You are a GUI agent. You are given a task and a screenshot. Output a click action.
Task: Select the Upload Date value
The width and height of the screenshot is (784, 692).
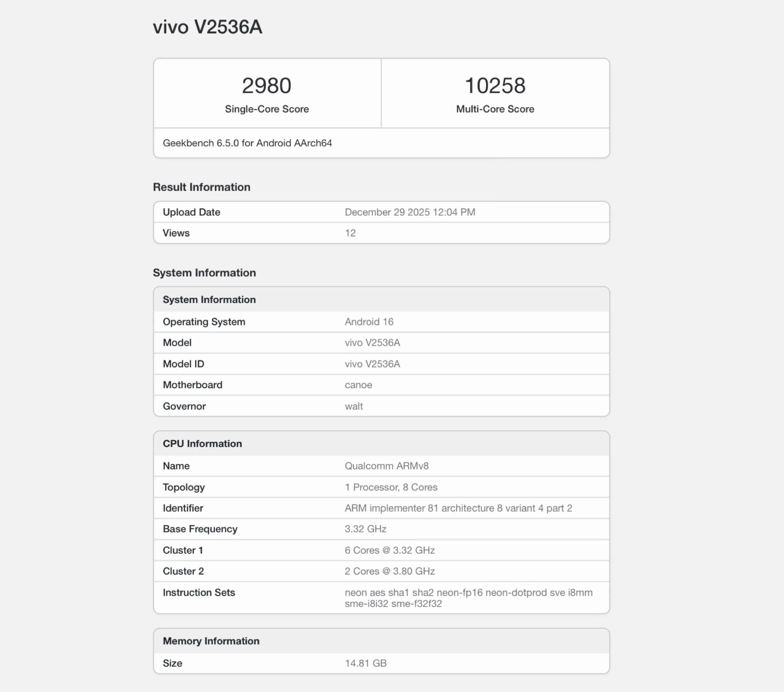tap(410, 212)
